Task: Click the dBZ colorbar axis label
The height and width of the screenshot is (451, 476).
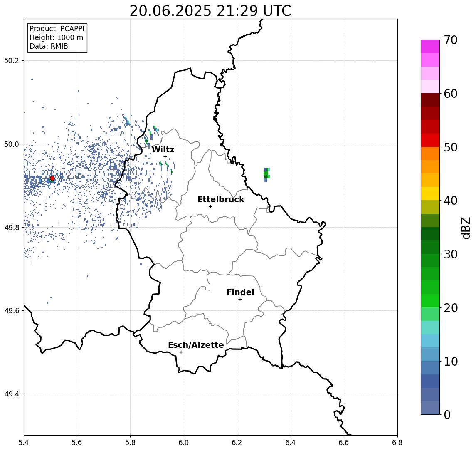Action: click(x=465, y=228)
